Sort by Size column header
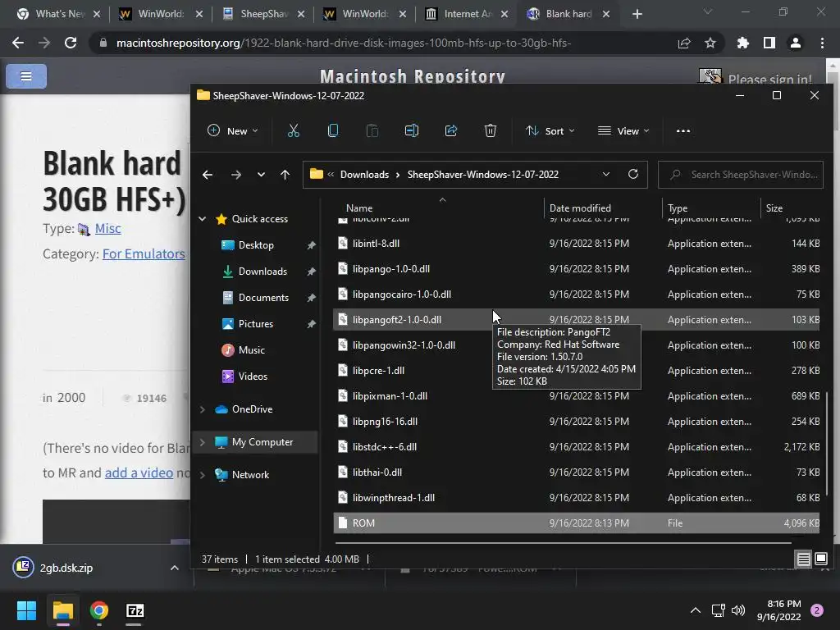 (774, 208)
